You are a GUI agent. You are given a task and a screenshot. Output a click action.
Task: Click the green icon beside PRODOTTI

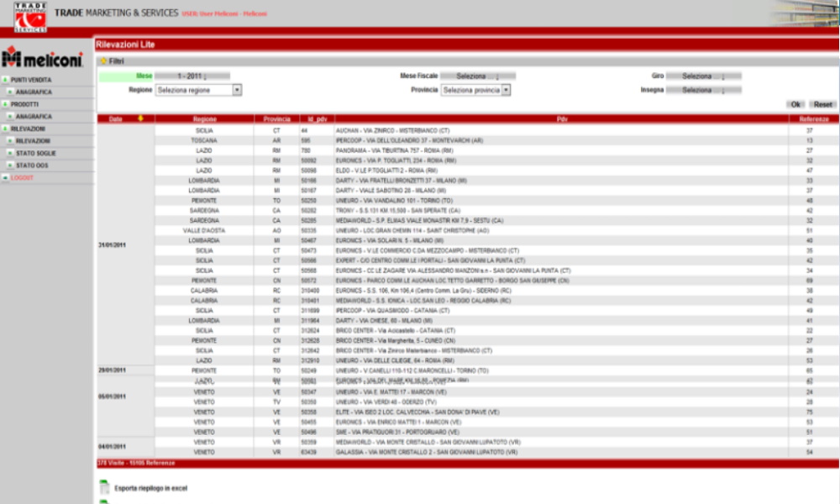(5, 104)
